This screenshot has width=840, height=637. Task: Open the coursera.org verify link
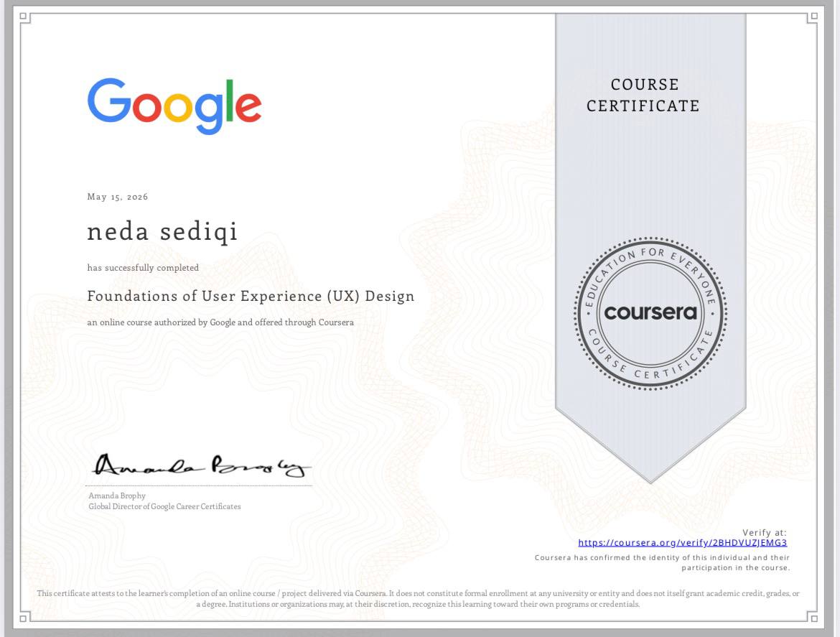click(x=683, y=543)
